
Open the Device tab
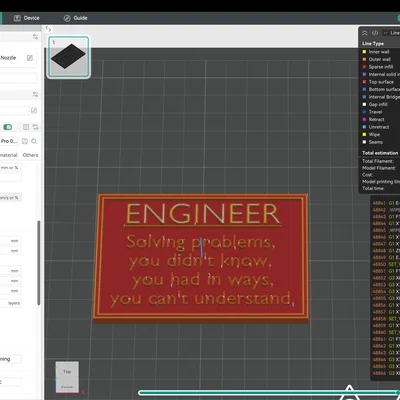tap(27, 18)
